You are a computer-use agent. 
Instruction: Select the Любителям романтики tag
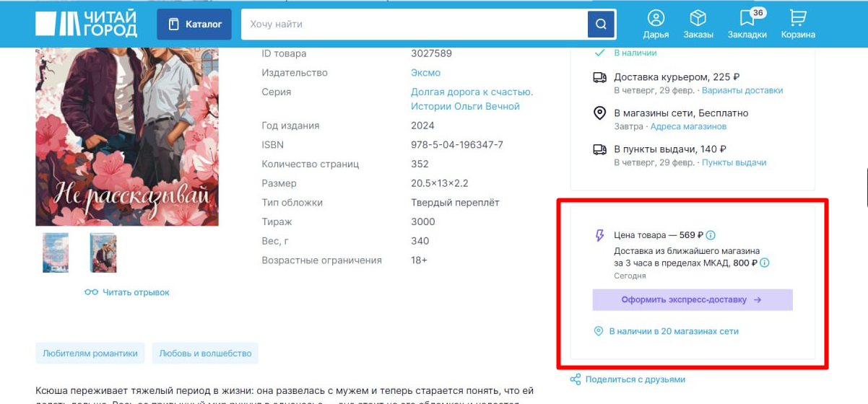pyautogui.click(x=90, y=353)
